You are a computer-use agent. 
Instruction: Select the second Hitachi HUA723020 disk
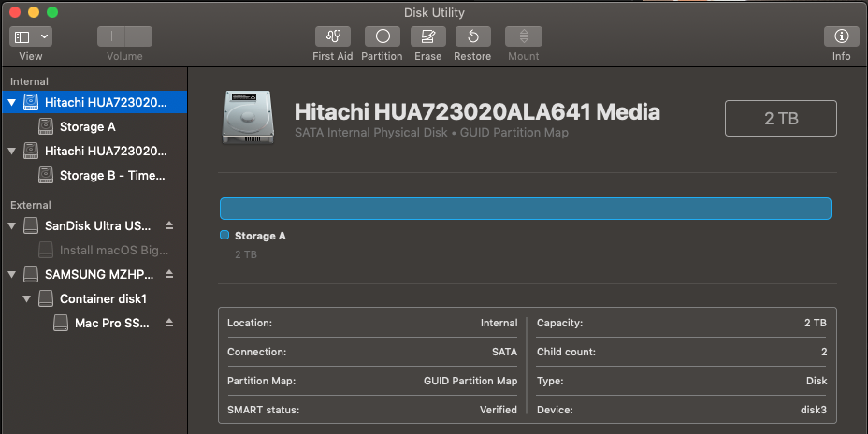pos(94,152)
